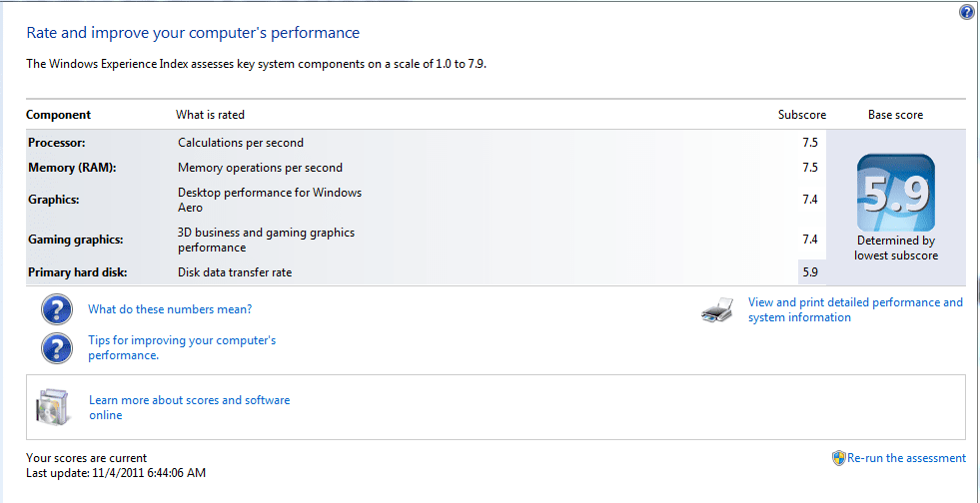This screenshot has height=503, width=980.
Task: Click the shield icon next to Re-run
Action: click(839, 458)
